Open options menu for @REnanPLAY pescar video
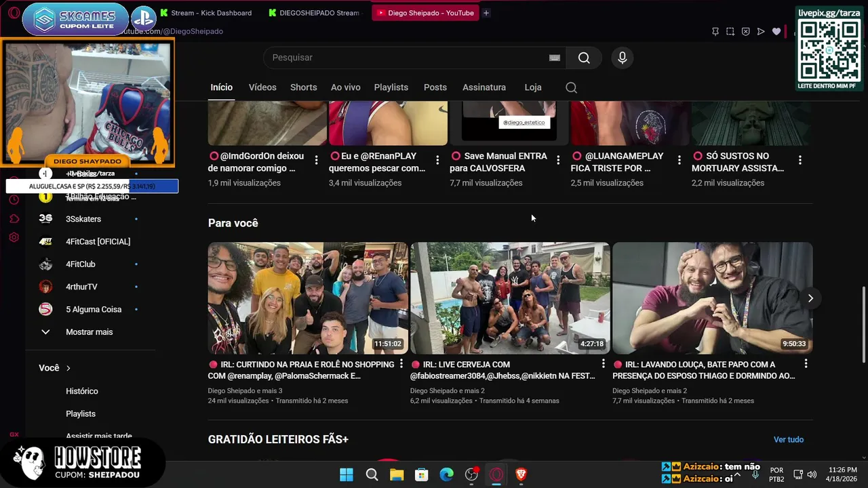868x488 pixels. (437, 161)
